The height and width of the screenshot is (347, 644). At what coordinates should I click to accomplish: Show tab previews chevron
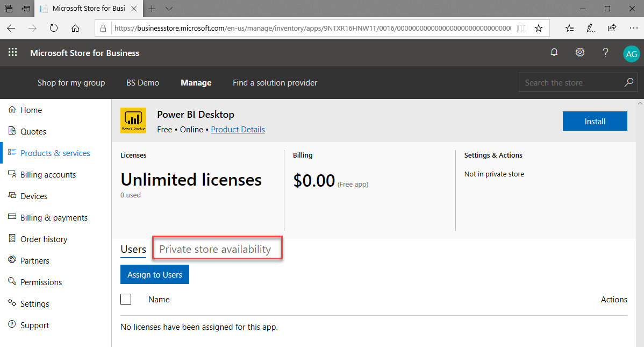(169, 9)
